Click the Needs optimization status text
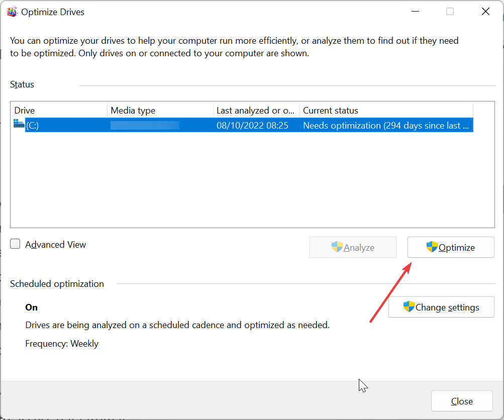 (386, 125)
